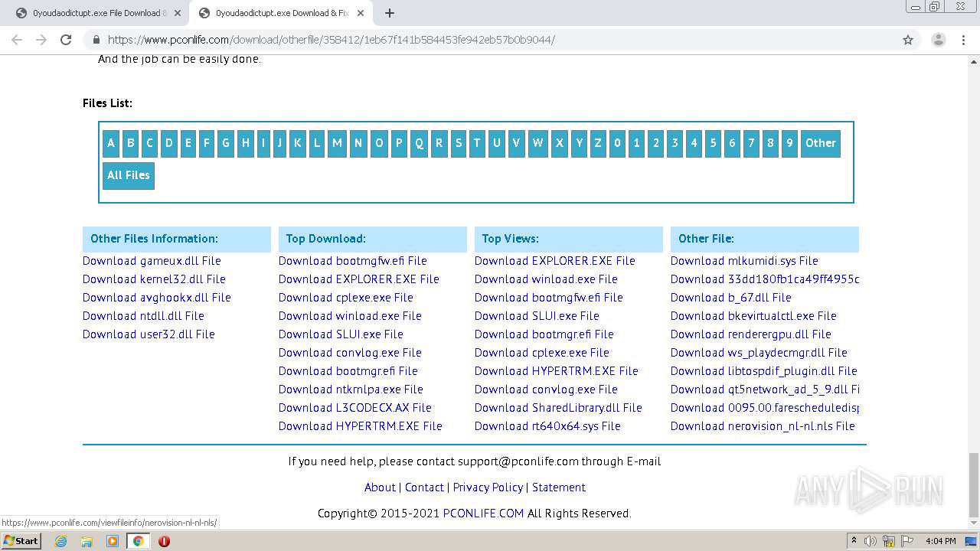Open the Contact footer link
The width and height of the screenshot is (980, 551).
(x=424, y=487)
